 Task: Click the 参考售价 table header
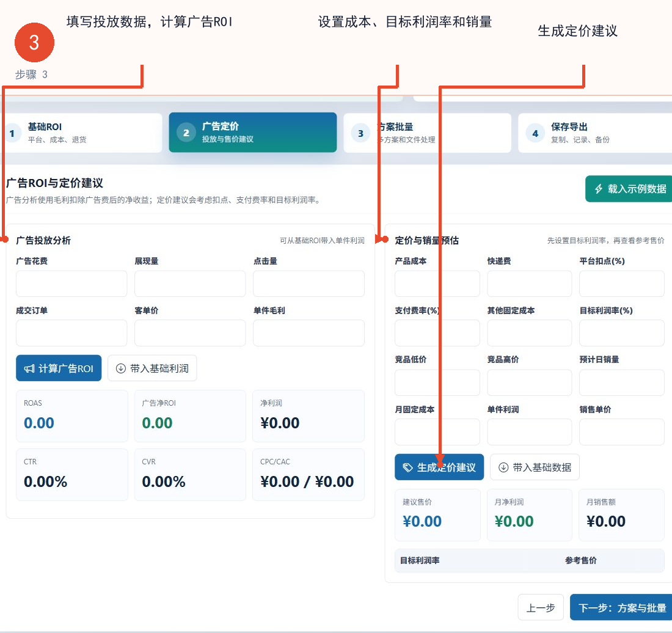581,560
